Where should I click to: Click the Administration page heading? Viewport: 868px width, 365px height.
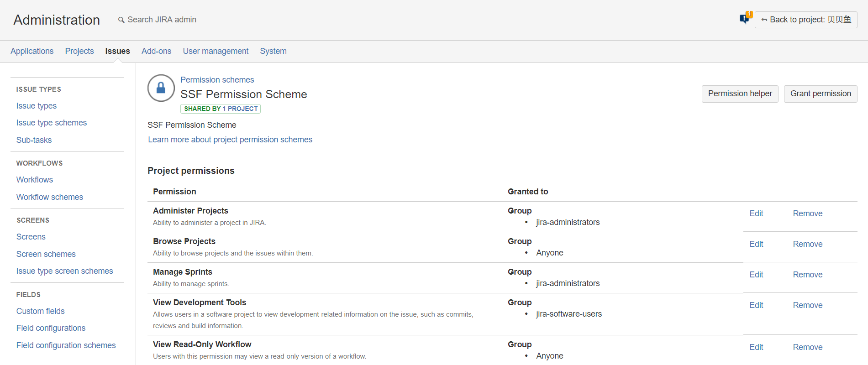[x=57, y=20]
